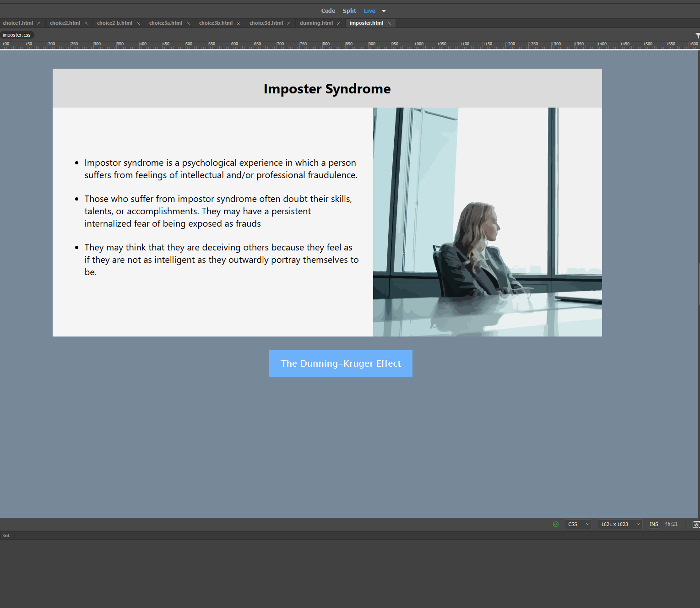Close the choice3a.html tab
This screenshot has width=700, height=608.
point(188,23)
